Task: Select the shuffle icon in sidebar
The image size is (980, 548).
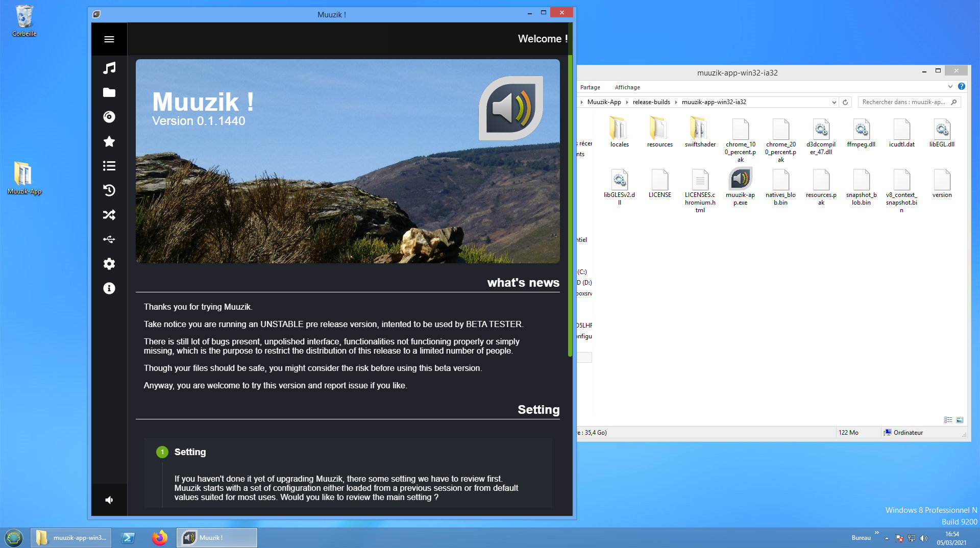Action: click(x=109, y=215)
